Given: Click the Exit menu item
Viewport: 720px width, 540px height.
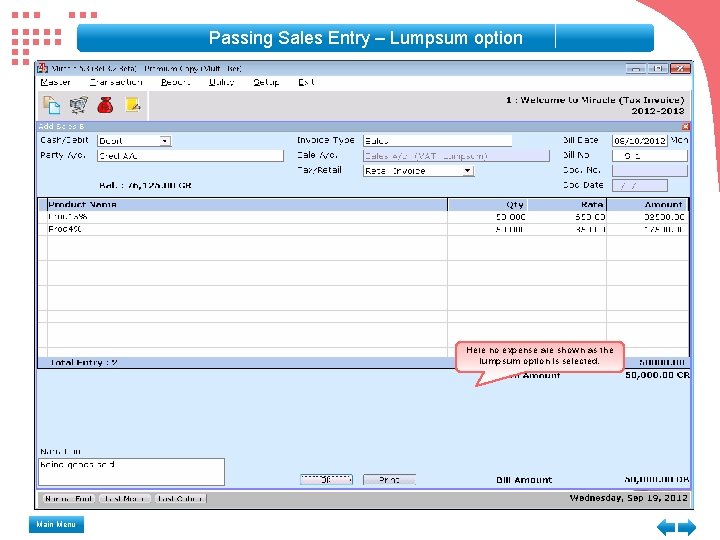Looking at the screenshot, I should 306,82.
